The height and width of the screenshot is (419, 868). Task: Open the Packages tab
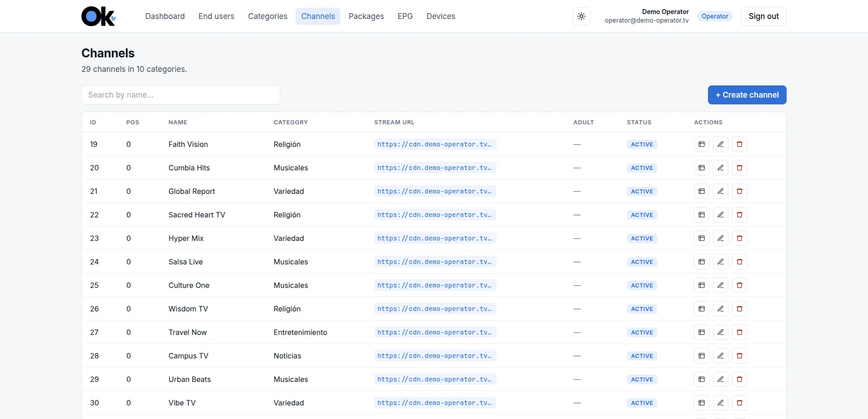(x=366, y=16)
